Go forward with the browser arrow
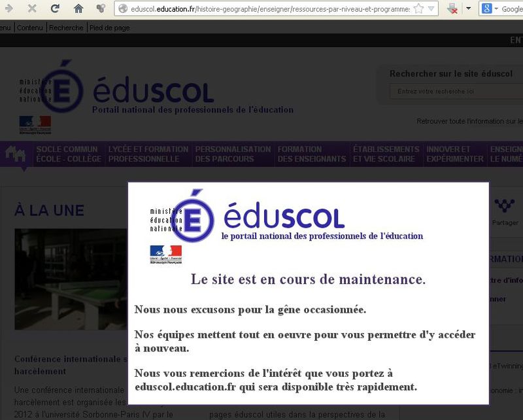Screen dimensions: 523x420 click(x=8, y=9)
